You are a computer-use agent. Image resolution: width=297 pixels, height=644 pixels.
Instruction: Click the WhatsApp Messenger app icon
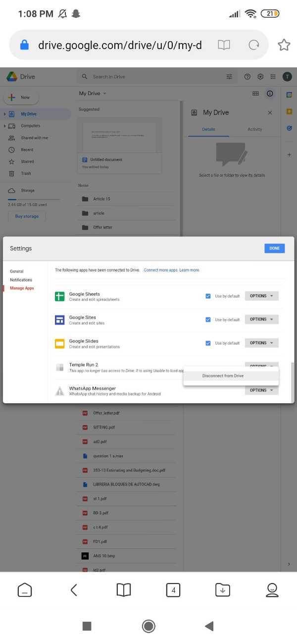[60, 391]
